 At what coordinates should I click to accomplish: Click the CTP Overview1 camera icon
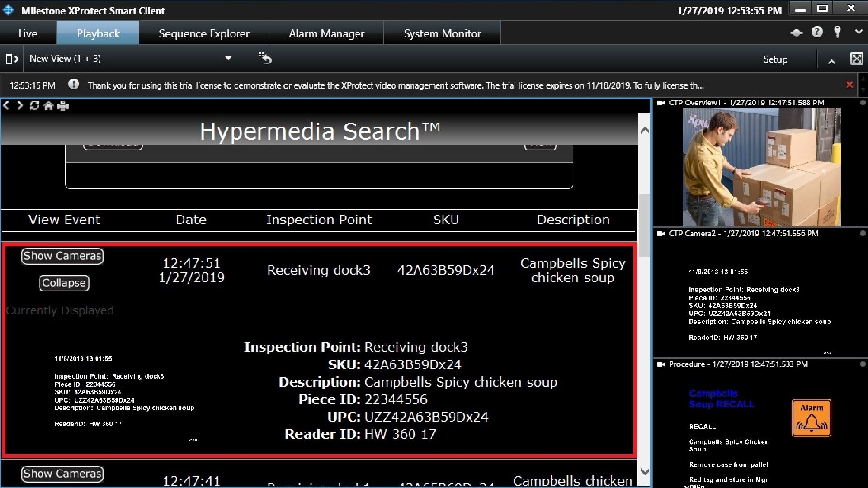coord(661,103)
